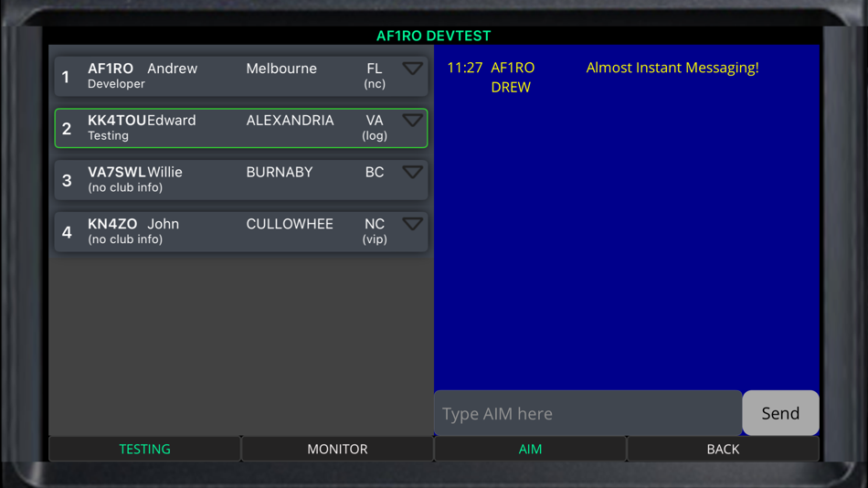Send the AIM message

pos(780,413)
